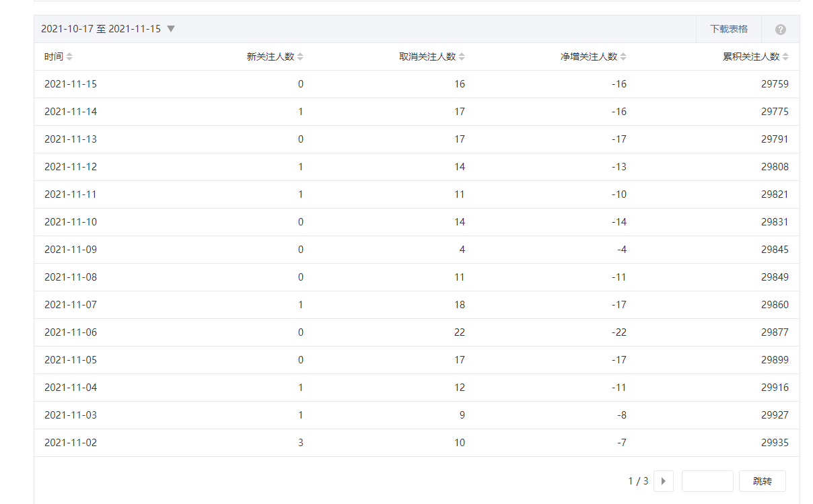Select date cell 2021-11-06
The image size is (813, 504).
pyautogui.click(x=71, y=332)
